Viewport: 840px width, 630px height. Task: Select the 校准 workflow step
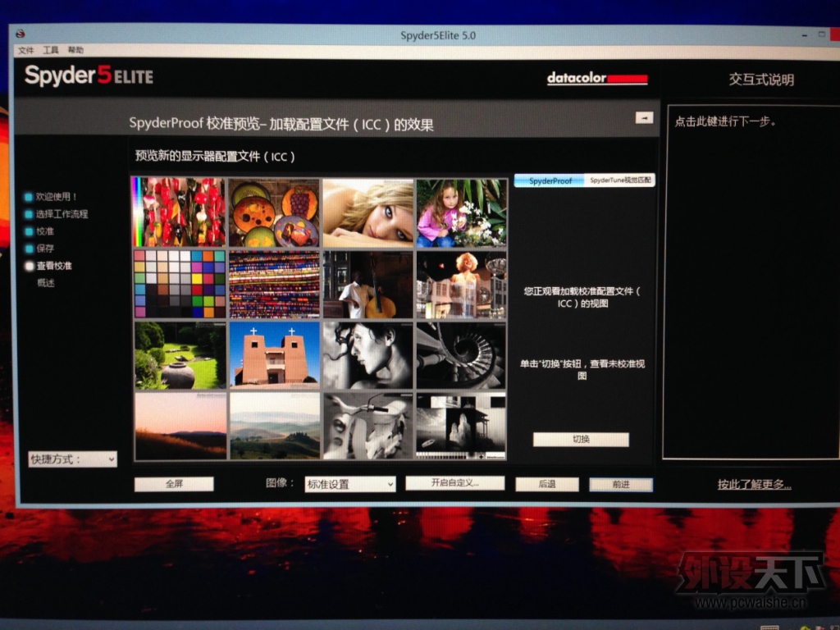point(45,231)
